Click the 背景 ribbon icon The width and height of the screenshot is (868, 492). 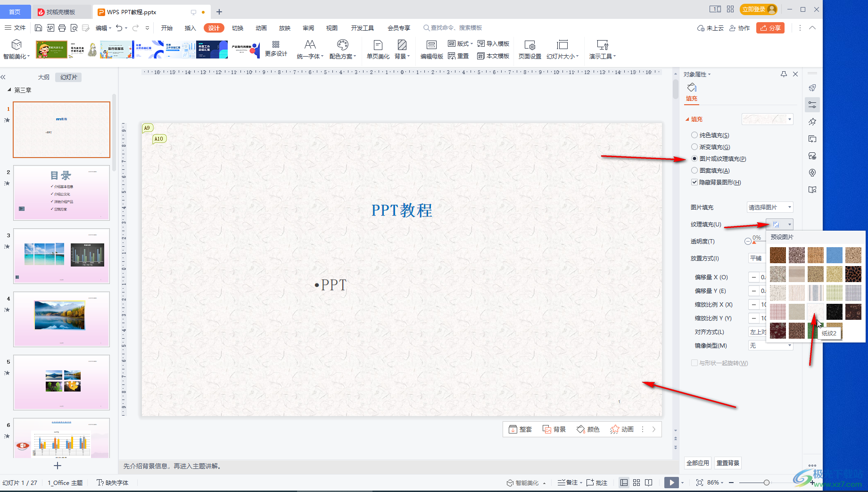click(402, 50)
